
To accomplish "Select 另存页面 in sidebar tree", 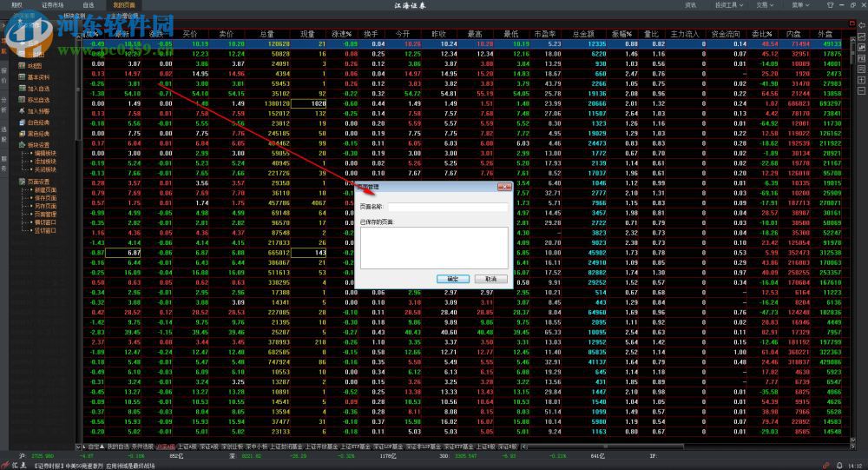I will coord(45,206).
